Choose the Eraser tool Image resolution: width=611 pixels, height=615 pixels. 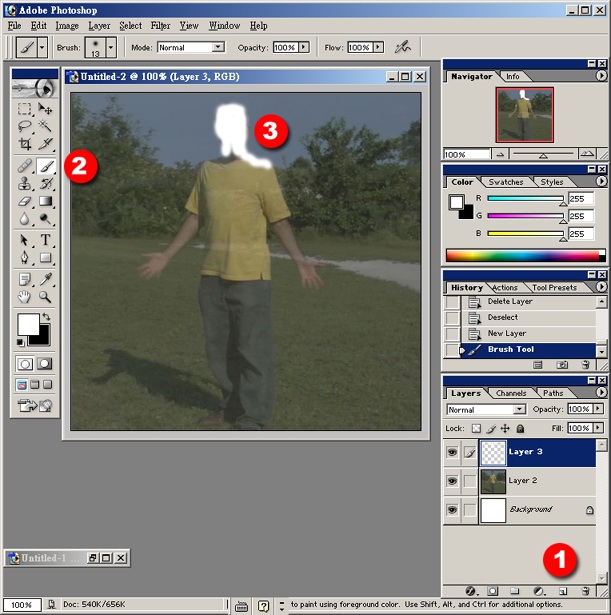click(x=25, y=203)
